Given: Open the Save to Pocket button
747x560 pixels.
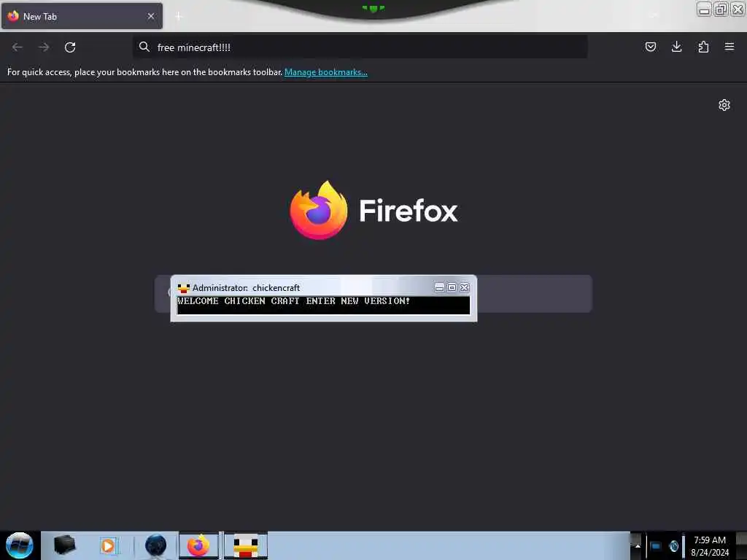Looking at the screenshot, I should (650, 47).
